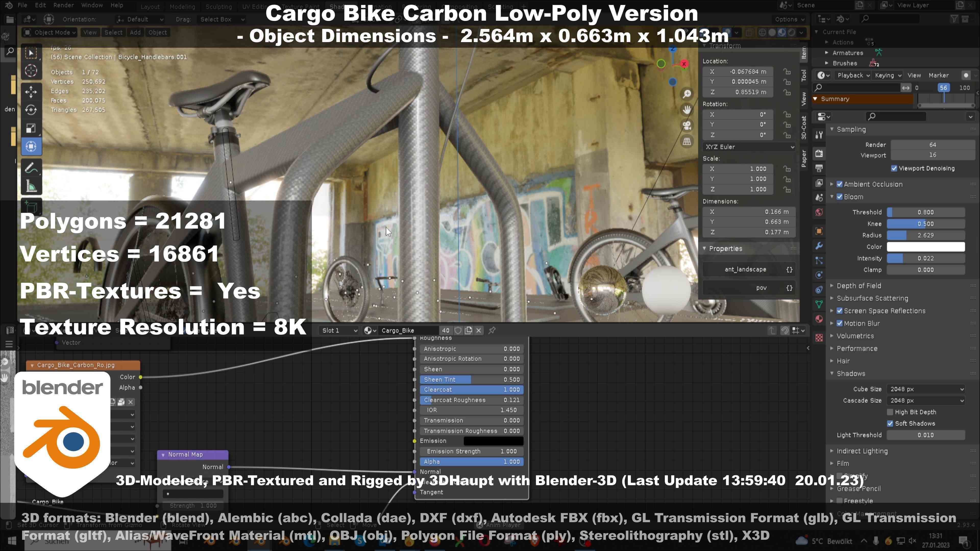Open the World properties tab
The height and width of the screenshot is (551, 980).
(x=819, y=212)
